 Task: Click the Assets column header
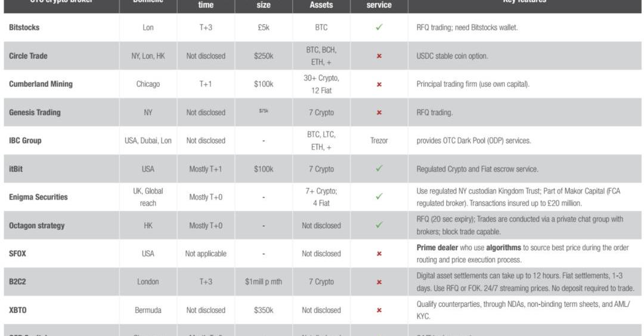click(x=321, y=5)
